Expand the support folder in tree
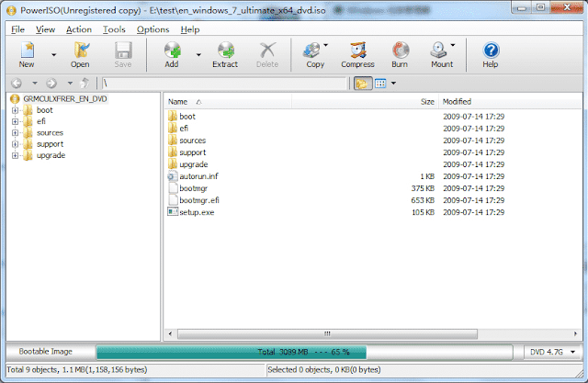This screenshot has width=588, height=383. 15,144
